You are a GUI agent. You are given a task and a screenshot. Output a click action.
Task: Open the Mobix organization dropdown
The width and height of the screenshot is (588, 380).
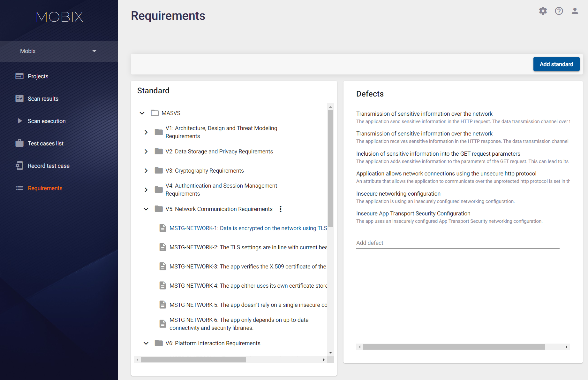[x=59, y=51]
